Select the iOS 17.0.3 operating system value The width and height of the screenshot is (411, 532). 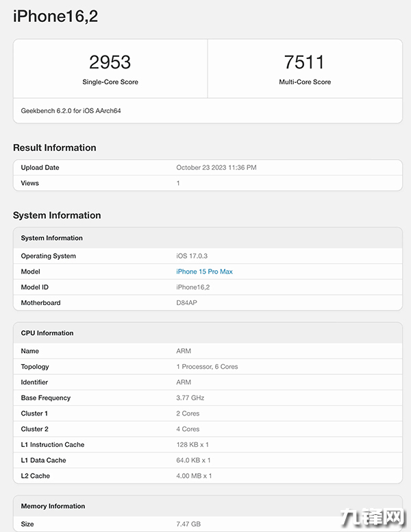coord(191,256)
